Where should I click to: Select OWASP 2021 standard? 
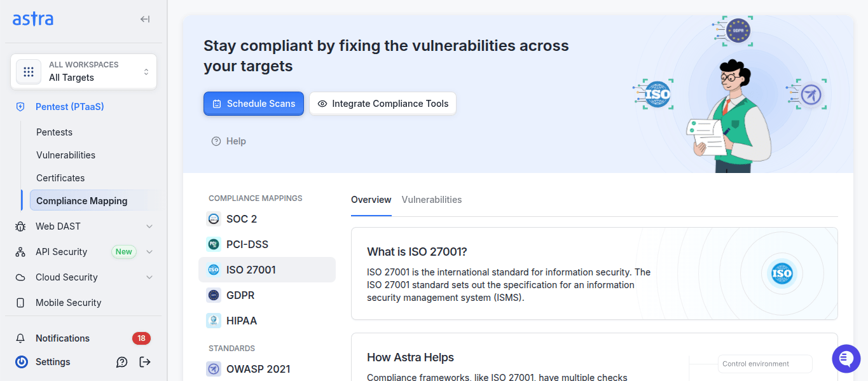pyautogui.click(x=267, y=369)
